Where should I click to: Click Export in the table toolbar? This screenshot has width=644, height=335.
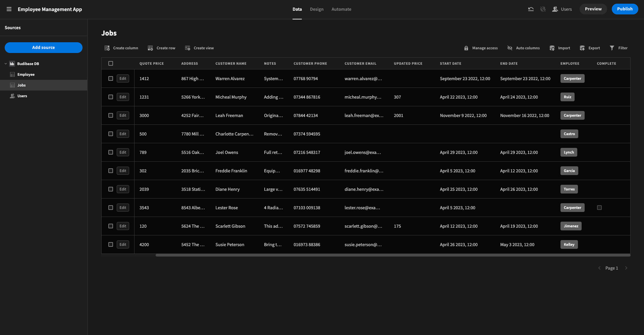590,48
